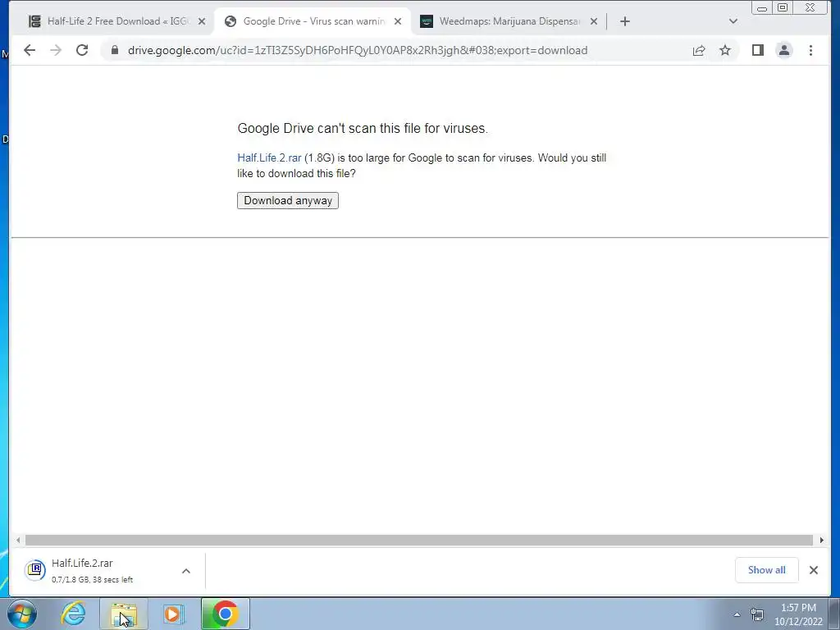Open the Chrome three-dot menu

point(810,50)
